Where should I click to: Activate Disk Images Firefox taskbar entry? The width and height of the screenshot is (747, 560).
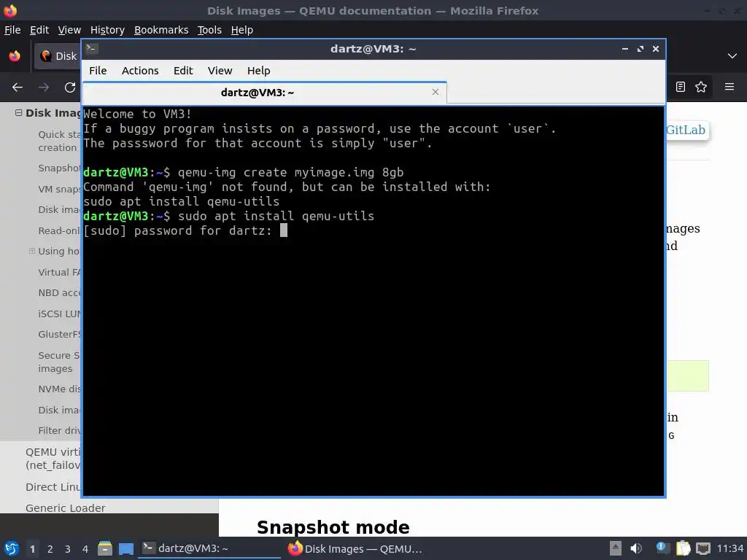click(x=355, y=548)
